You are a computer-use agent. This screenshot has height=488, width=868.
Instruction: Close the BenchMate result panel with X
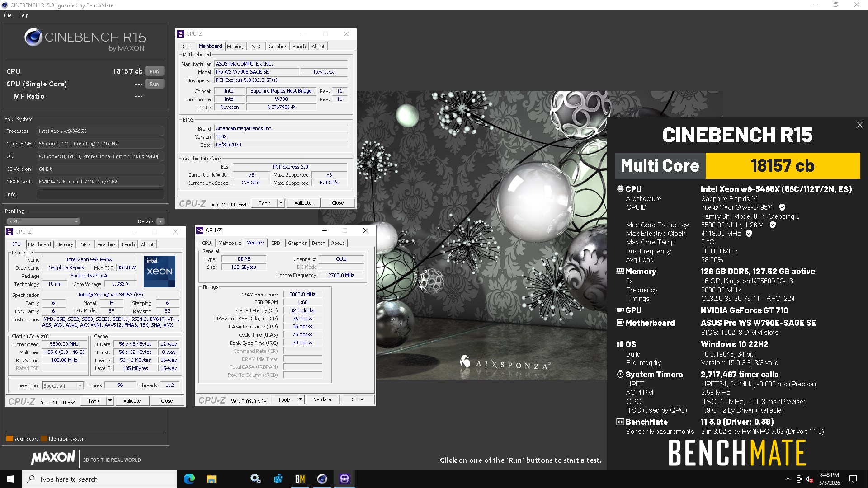[859, 125]
